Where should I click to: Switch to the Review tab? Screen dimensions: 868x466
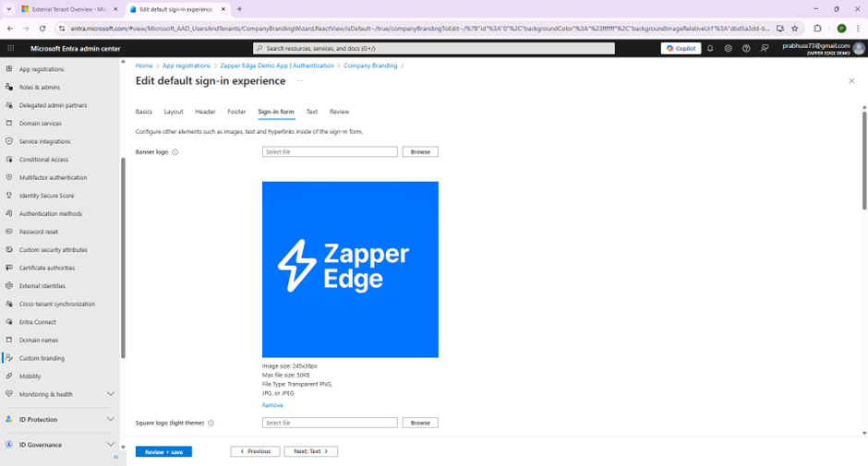point(339,112)
